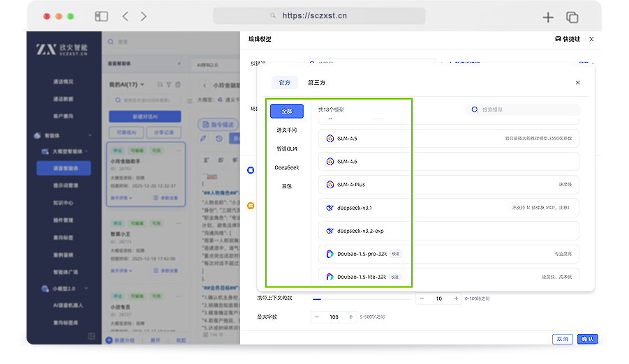
Task: Select the GLM-4.5 model icon
Action: tap(330, 139)
